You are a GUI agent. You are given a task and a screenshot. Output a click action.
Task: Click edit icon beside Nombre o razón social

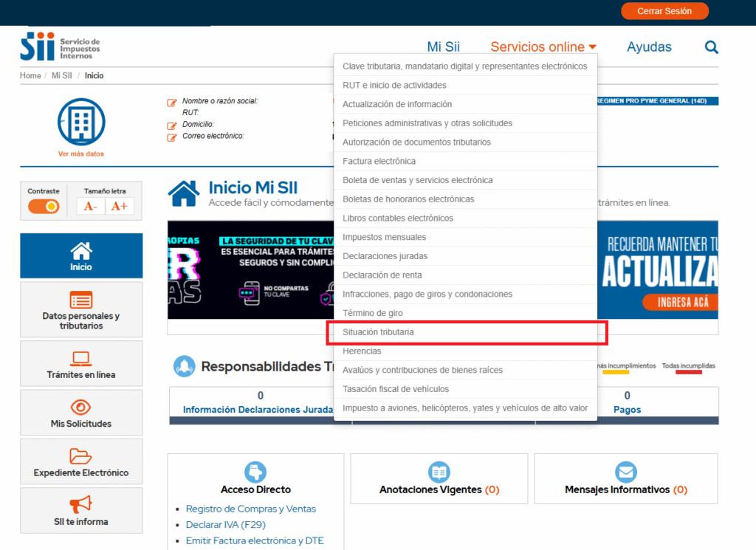tap(172, 102)
